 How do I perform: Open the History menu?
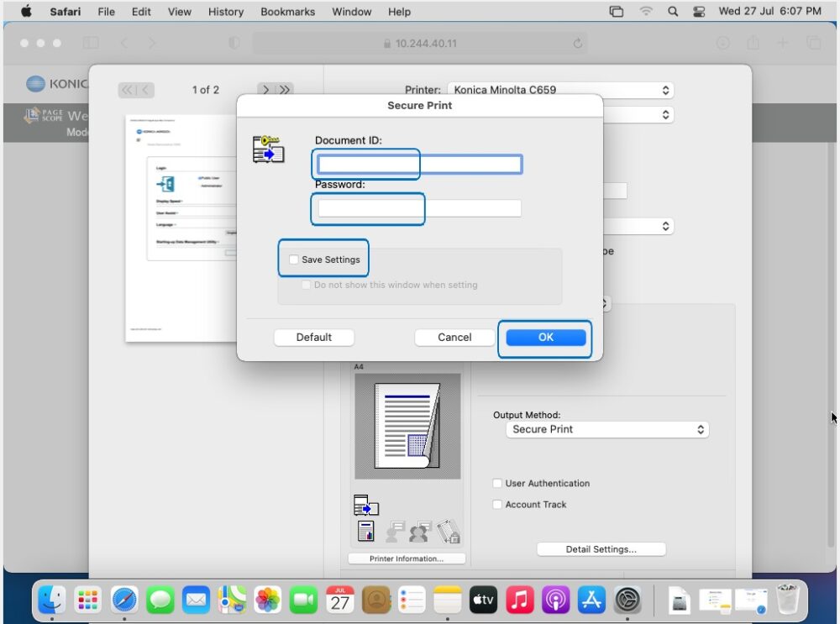[225, 11]
